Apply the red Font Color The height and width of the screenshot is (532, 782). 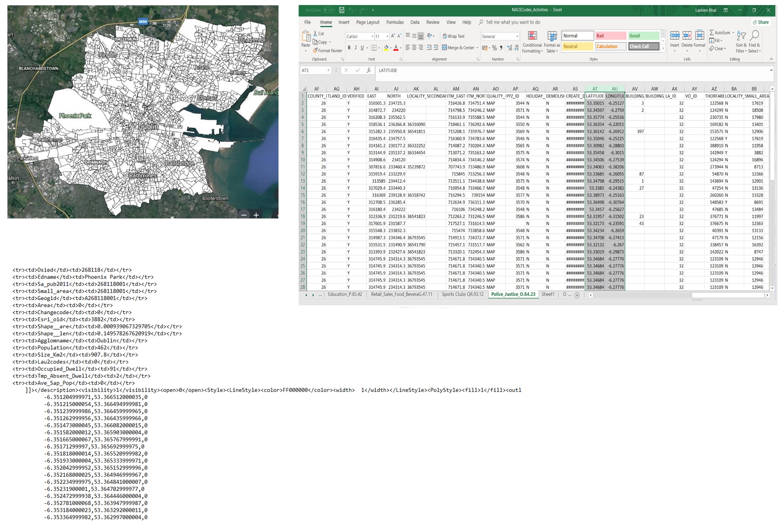pos(396,48)
